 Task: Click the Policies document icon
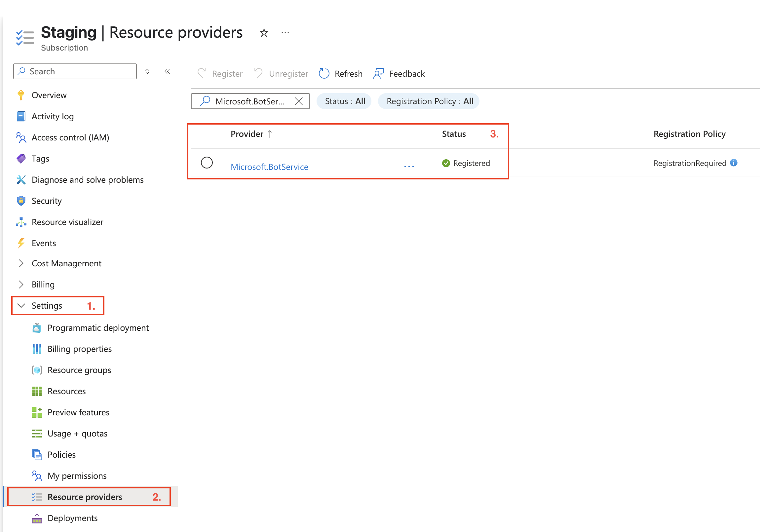(x=37, y=455)
